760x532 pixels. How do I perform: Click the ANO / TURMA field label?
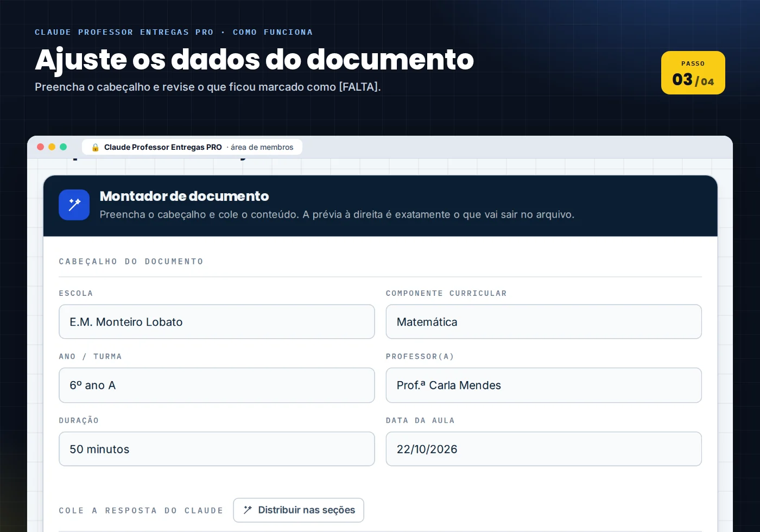(90, 357)
